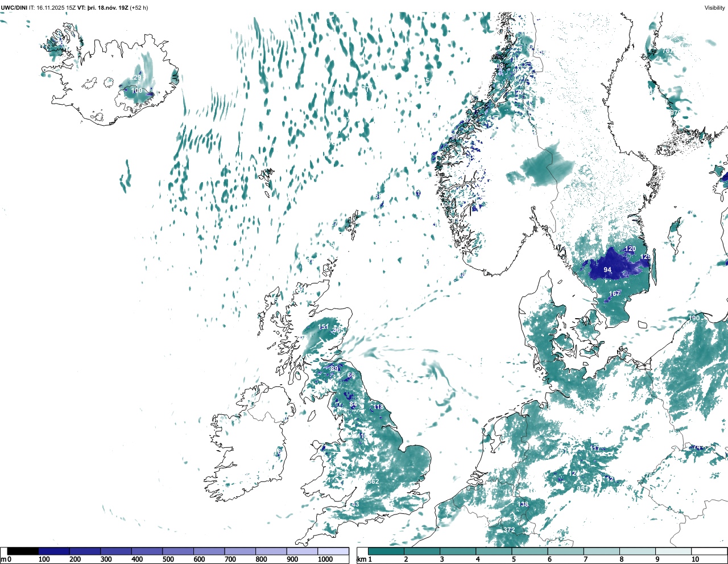Click the '372' value at the bottom map edge
The height and width of the screenshot is (564, 728).
point(509,530)
